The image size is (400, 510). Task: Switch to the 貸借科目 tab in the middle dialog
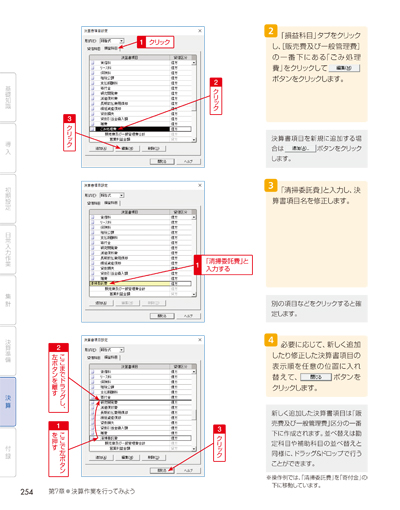point(94,203)
